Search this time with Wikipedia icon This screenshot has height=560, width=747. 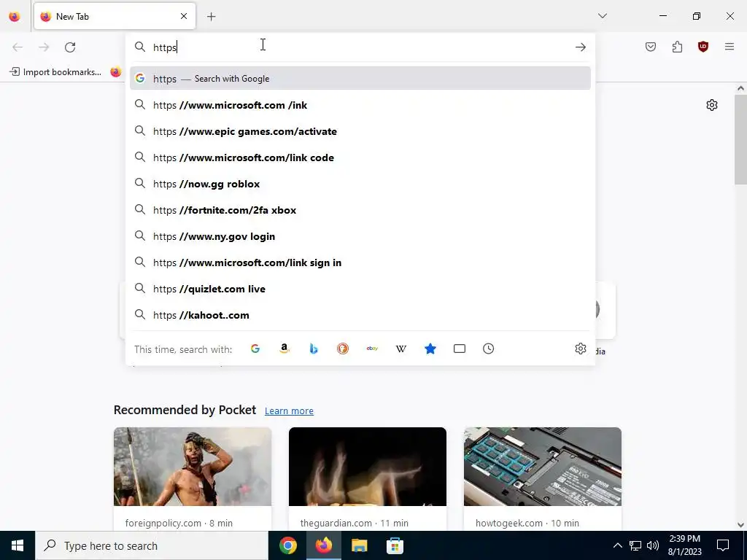tap(401, 349)
